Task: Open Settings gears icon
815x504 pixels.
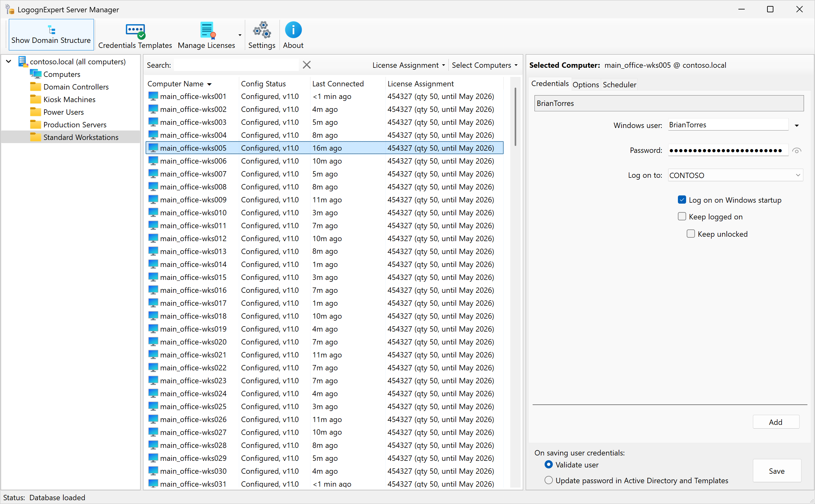Action: click(262, 30)
